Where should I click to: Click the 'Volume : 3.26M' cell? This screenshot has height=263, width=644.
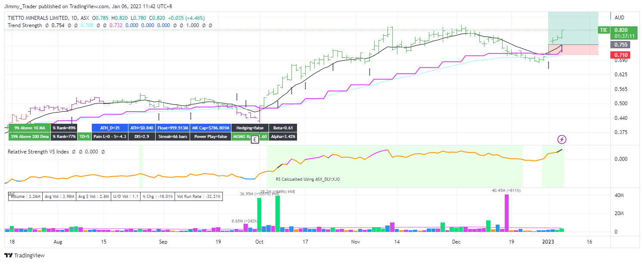tap(26, 196)
